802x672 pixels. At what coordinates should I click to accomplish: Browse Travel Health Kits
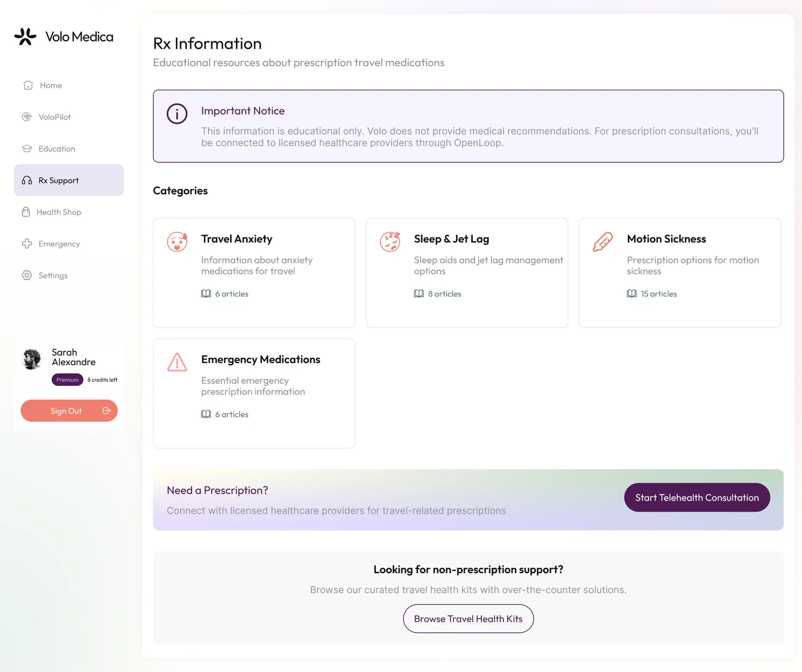468,619
